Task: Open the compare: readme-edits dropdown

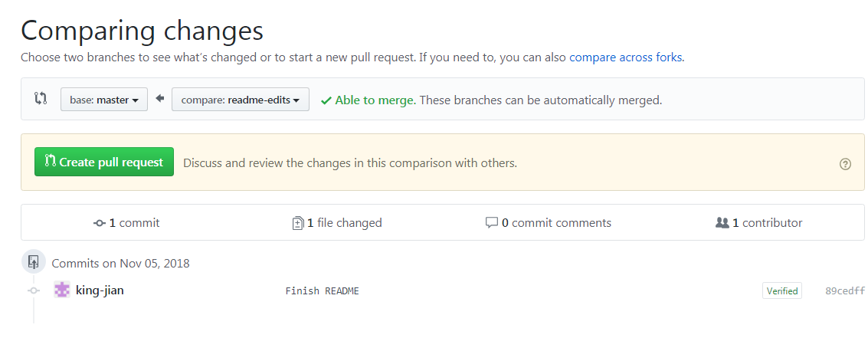Action: tap(241, 100)
